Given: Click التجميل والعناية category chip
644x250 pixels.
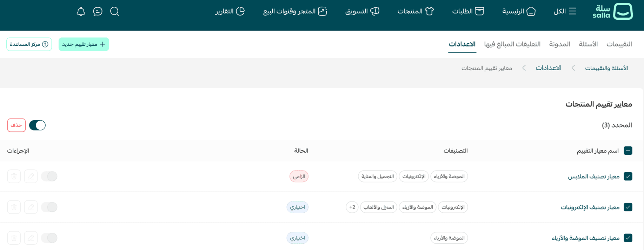Looking at the screenshot, I should point(378,176).
